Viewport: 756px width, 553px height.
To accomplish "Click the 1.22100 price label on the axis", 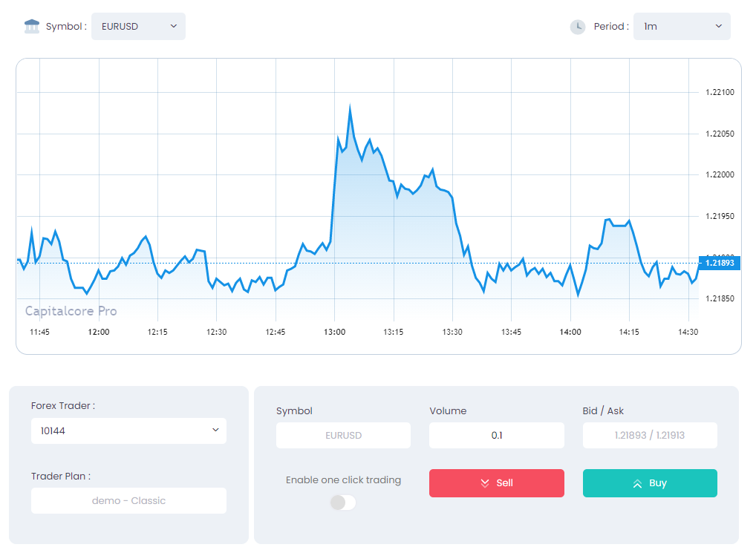I will click(720, 93).
